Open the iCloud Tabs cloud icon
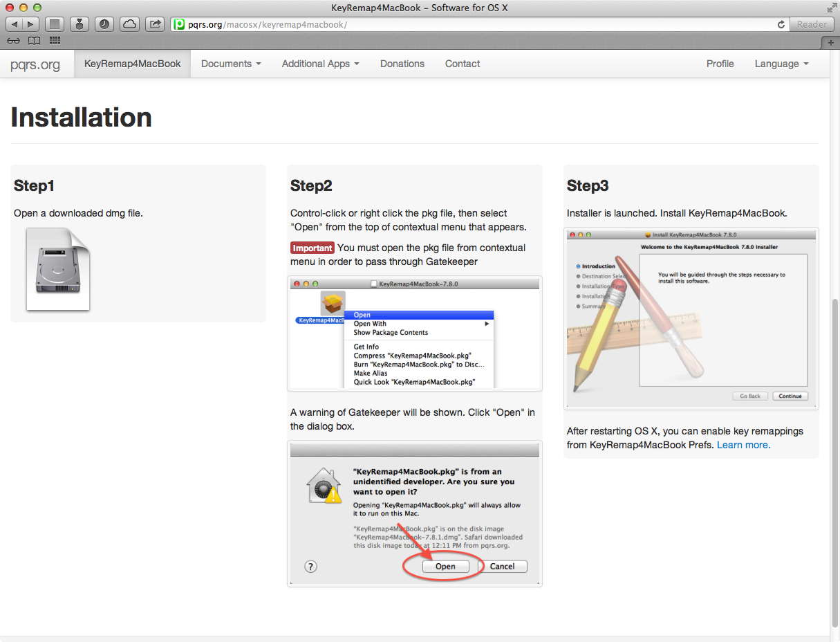 tap(129, 24)
